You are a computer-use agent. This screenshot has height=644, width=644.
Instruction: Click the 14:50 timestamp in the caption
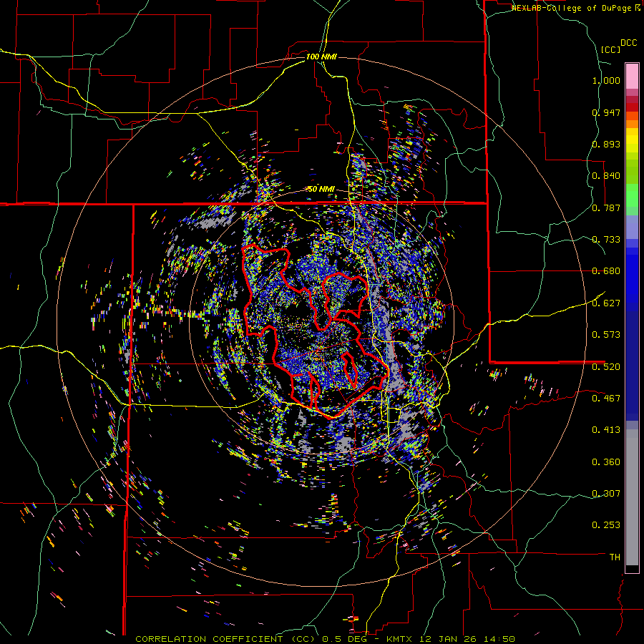pos(501,639)
